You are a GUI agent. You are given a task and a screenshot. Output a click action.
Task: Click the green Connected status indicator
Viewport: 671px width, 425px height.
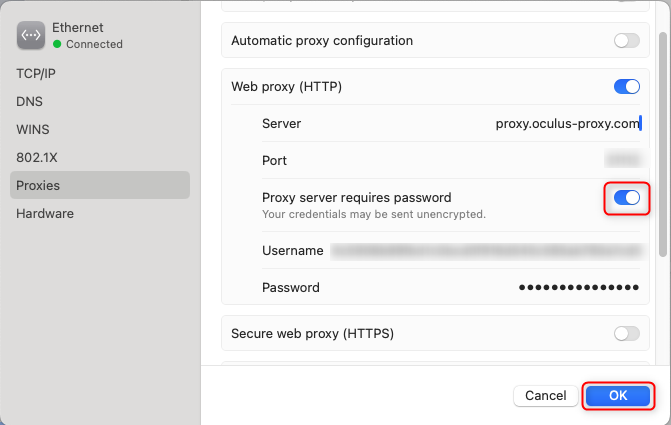click(57, 45)
